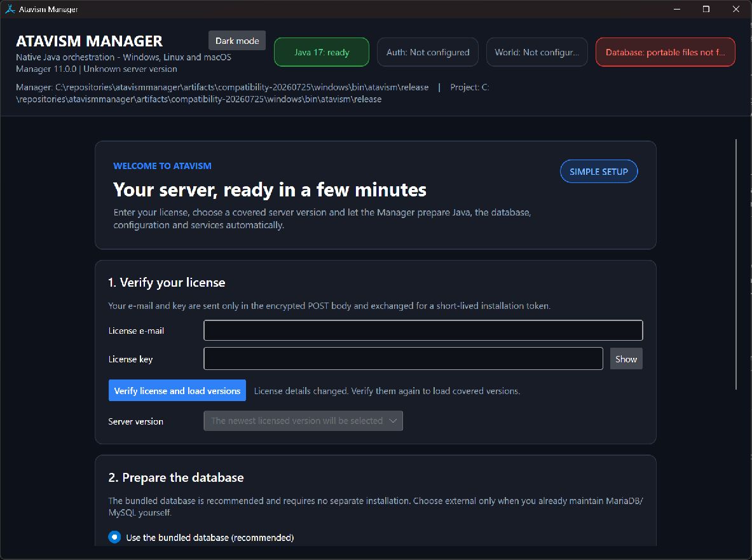Focus the License e-mail input field
Image resolution: width=752 pixels, height=560 pixels.
click(423, 331)
